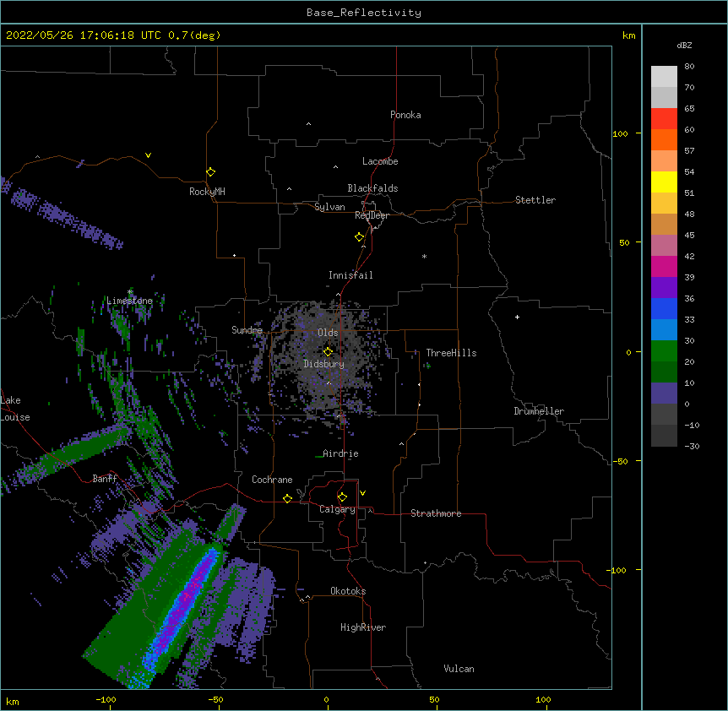Select the red 60-65 dBZ legend swatch
This screenshot has width=728, height=711.
click(664, 119)
